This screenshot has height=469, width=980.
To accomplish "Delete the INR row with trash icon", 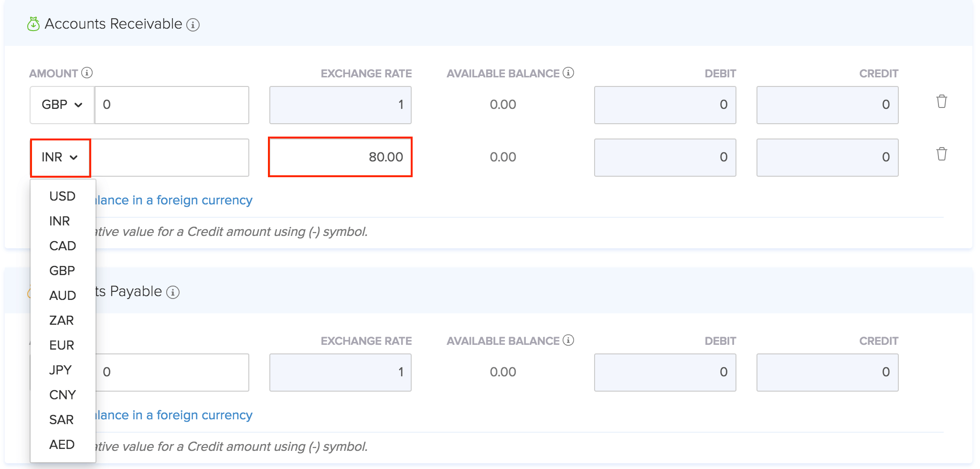I will [941, 154].
